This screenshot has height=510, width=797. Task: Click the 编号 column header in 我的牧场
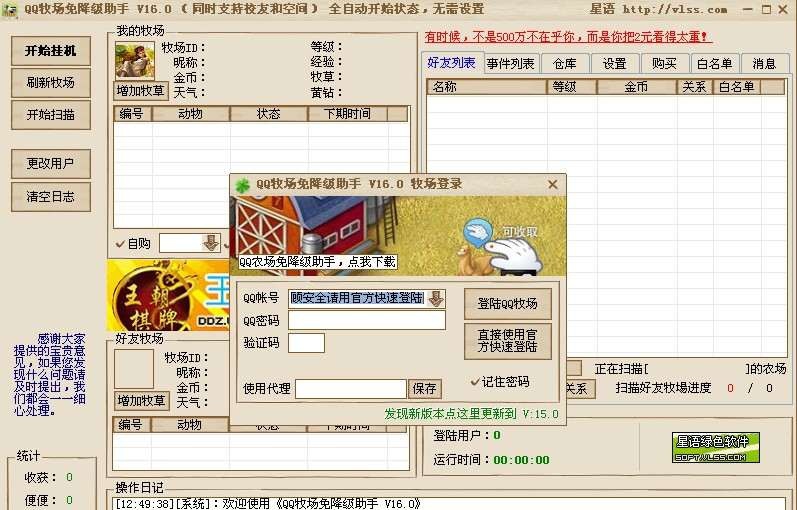pos(133,113)
